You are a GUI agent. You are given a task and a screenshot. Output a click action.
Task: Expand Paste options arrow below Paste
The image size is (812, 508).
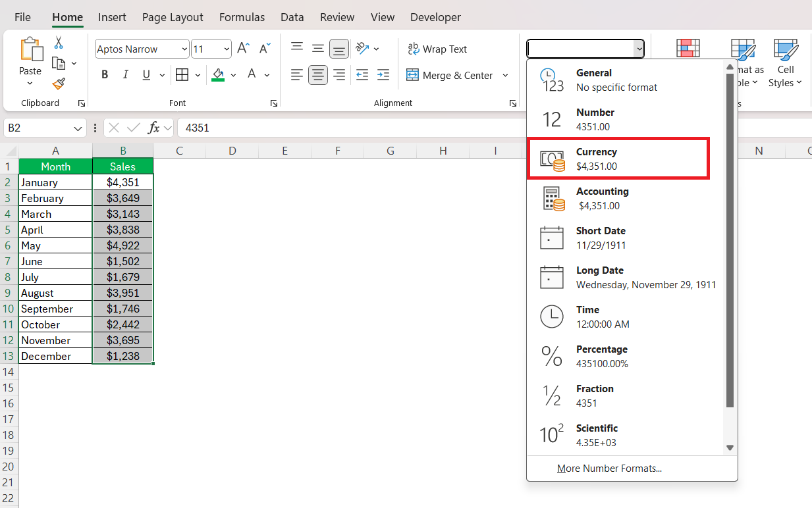(30, 84)
